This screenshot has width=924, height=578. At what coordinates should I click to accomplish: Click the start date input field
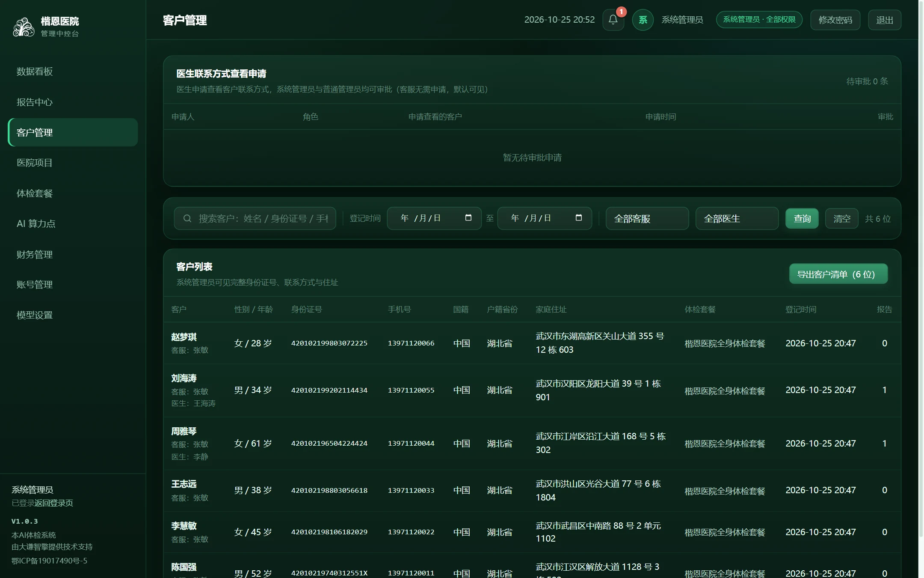pos(434,218)
